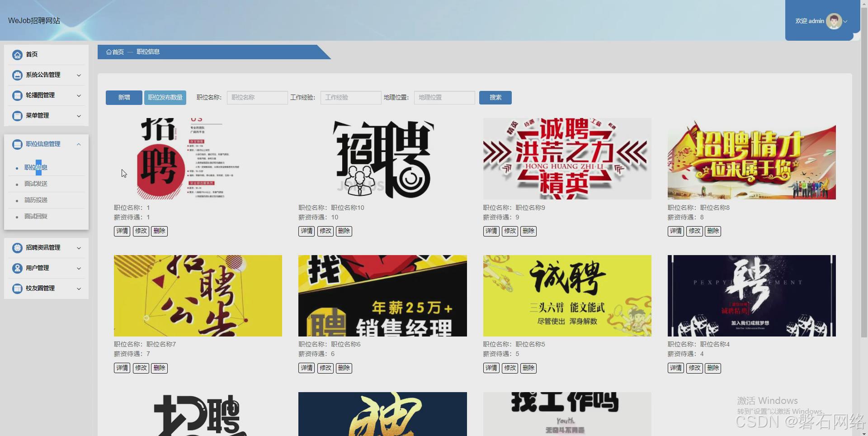Click the 职位名称 input field
The height and width of the screenshot is (436, 868).
pyautogui.click(x=257, y=97)
